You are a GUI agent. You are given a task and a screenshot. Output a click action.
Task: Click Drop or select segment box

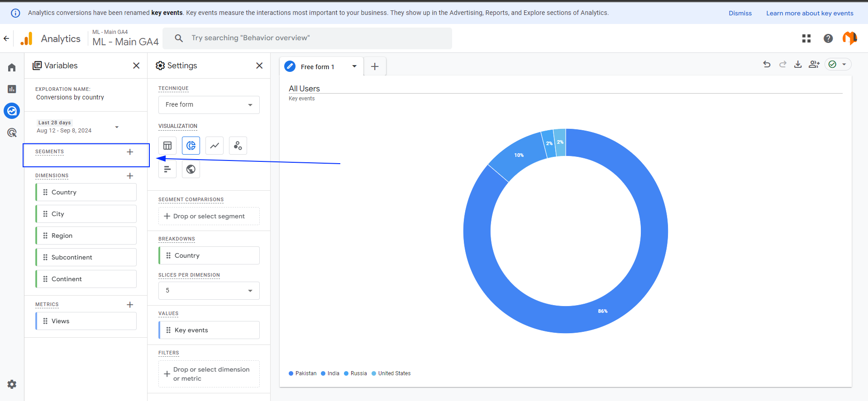click(209, 216)
